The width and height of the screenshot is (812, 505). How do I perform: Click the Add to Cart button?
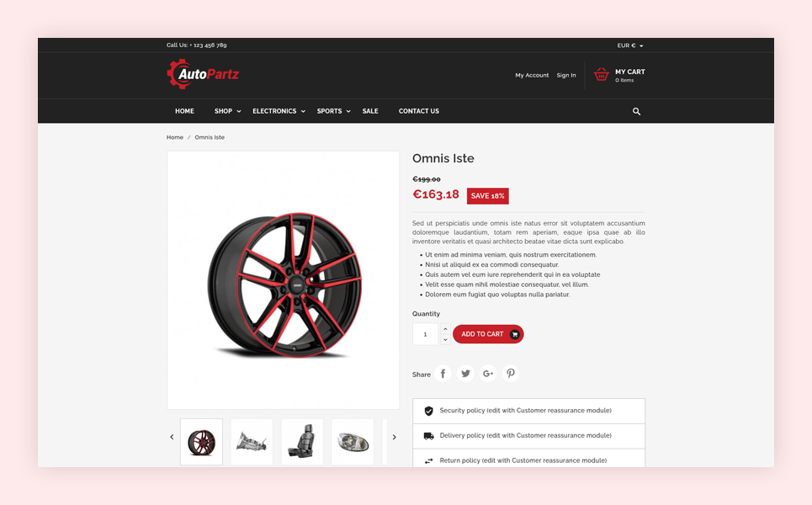coord(488,334)
